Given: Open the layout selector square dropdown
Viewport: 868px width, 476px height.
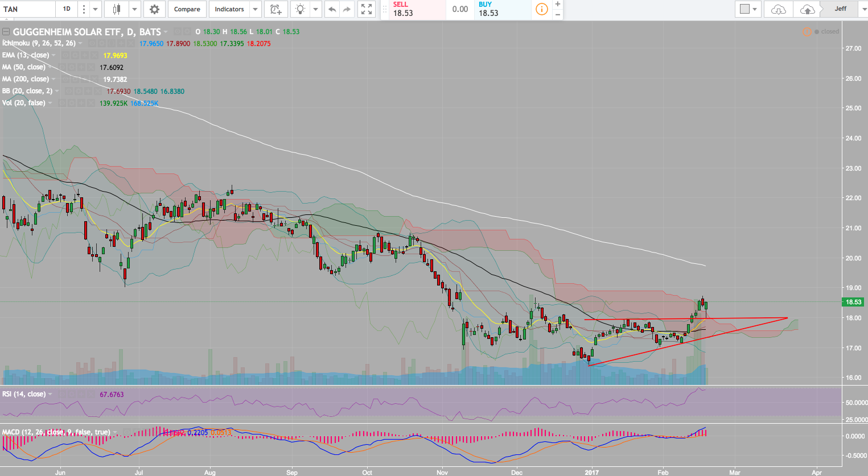Looking at the screenshot, I should point(748,9).
